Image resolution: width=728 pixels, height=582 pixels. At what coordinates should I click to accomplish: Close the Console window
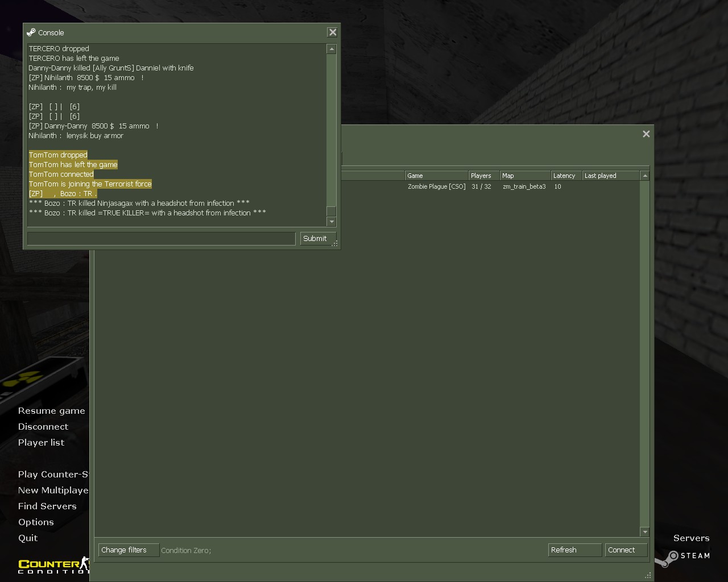tap(333, 32)
